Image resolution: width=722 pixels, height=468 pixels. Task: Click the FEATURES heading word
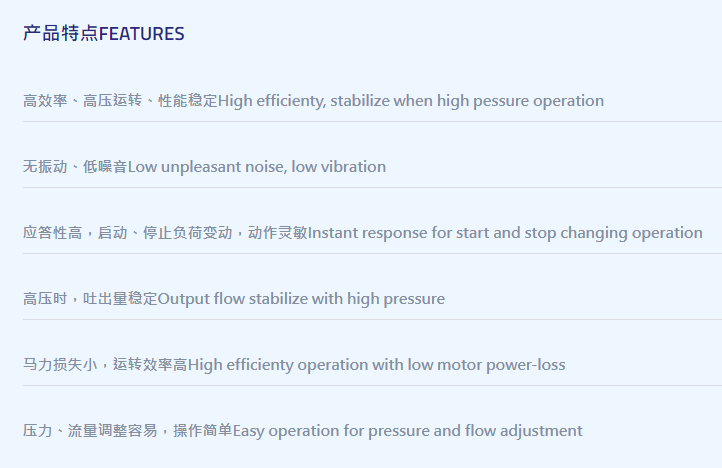click(142, 34)
